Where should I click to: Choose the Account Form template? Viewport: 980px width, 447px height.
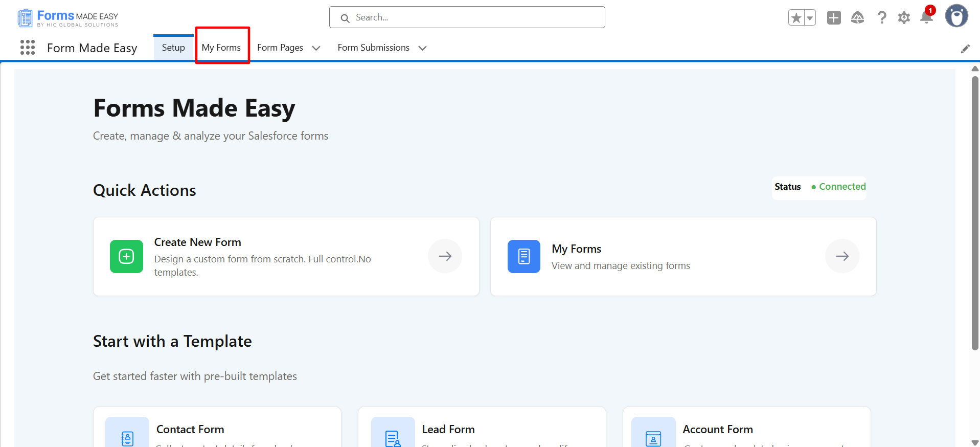747,427
